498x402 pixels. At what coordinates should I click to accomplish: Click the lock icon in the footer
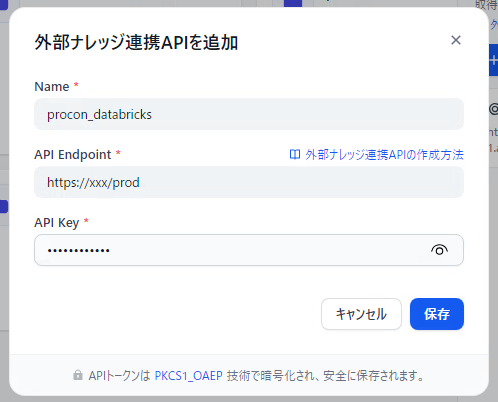(x=78, y=375)
